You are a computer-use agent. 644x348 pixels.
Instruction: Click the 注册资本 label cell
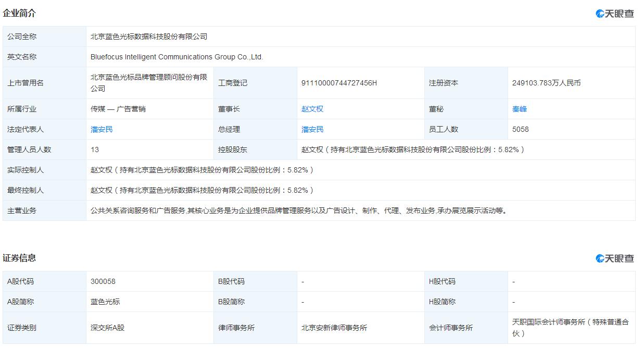pos(466,83)
